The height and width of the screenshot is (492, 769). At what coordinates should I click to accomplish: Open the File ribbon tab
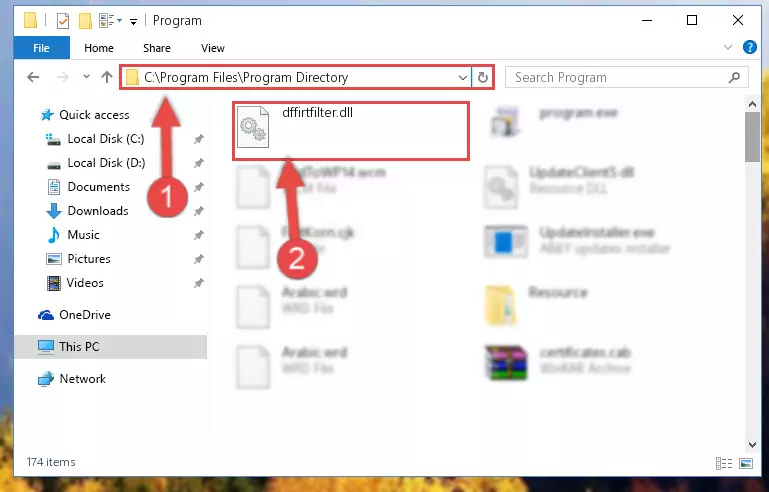coord(42,48)
